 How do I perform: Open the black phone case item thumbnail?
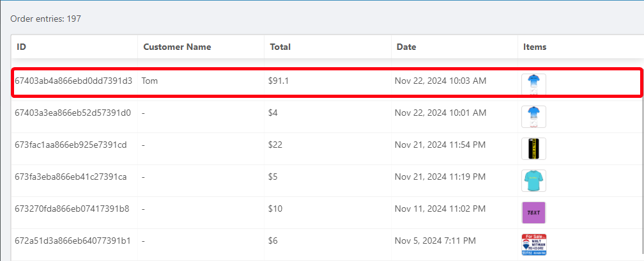(533, 148)
